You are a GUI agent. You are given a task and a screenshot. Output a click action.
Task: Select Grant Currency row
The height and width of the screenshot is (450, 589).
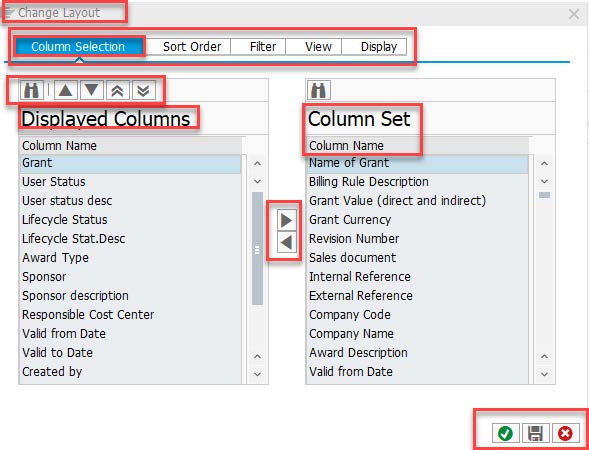point(417,220)
